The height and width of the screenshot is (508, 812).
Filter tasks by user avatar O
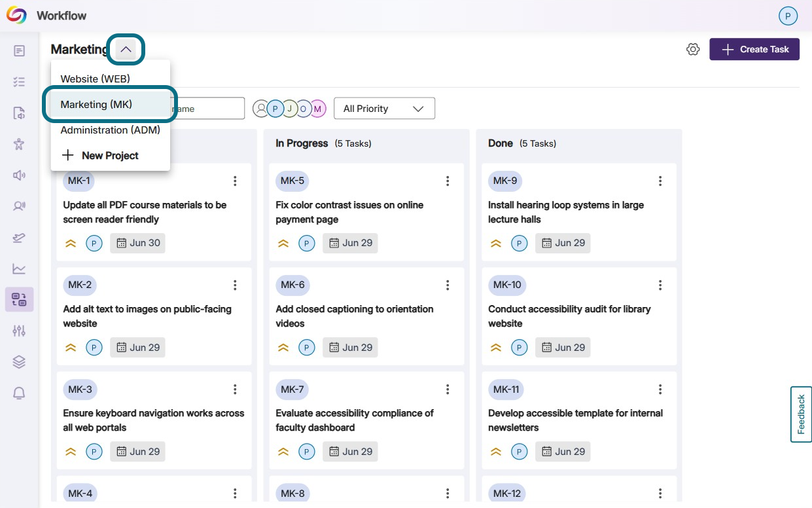click(x=304, y=109)
